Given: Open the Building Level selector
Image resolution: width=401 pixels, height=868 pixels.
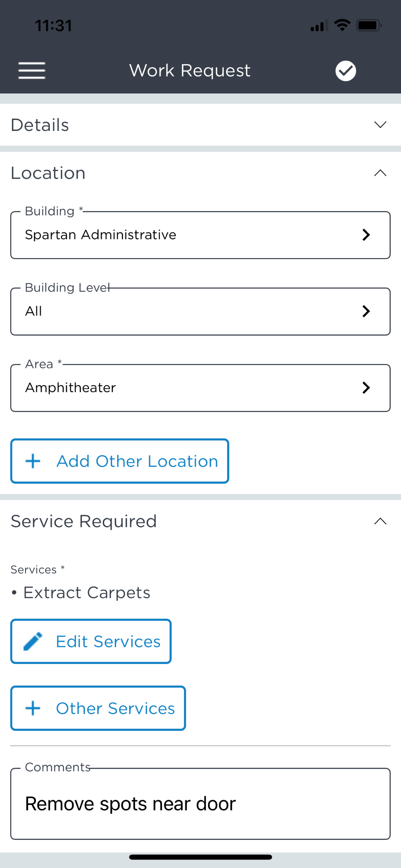Looking at the screenshot, I should [200, 311].
